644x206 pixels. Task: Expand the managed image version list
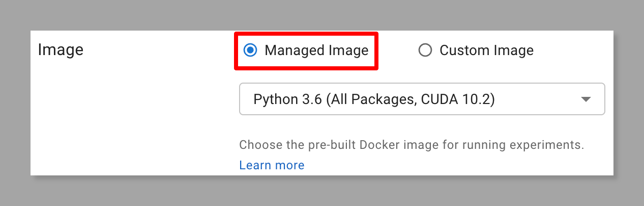(422, 99)
